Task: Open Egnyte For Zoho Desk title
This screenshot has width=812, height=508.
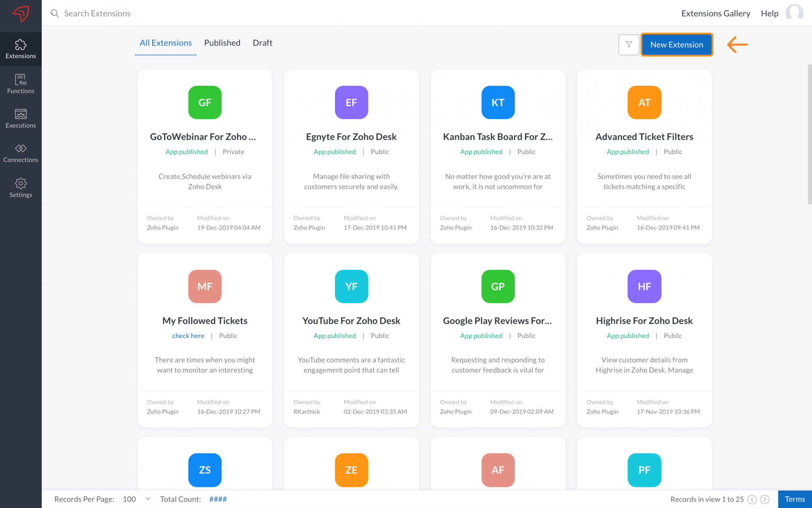Action: [351, 137]
